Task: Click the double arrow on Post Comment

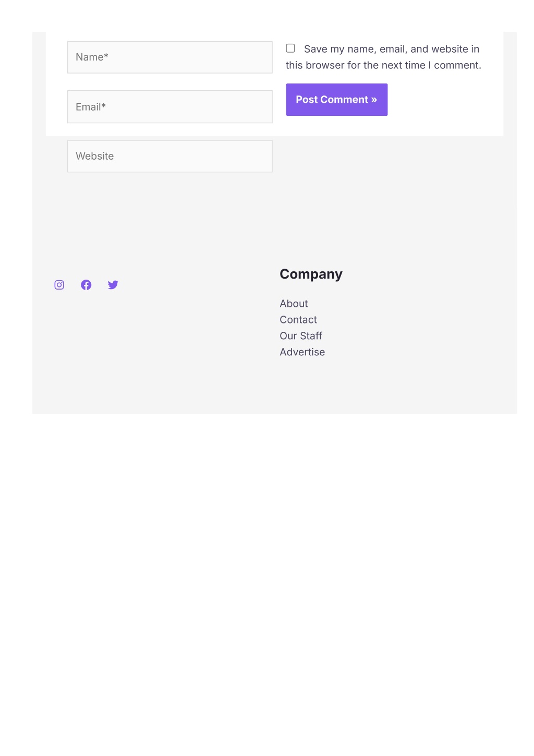Action: [374, 100]
